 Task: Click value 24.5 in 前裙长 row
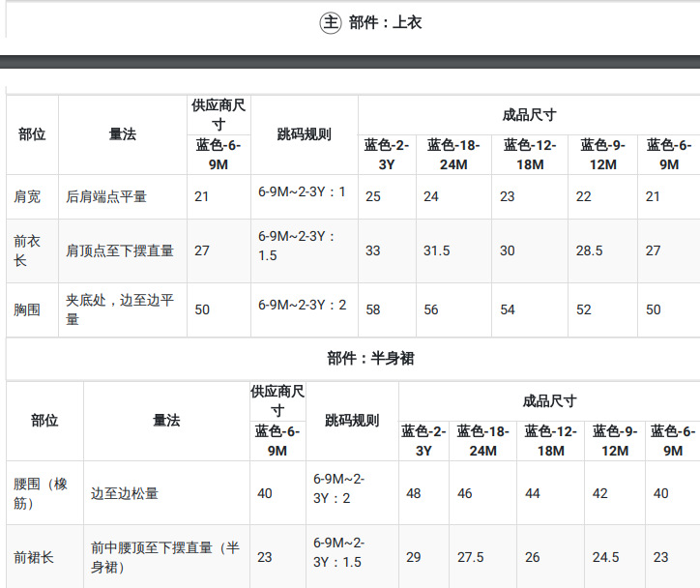pyautogui.click(x=606, y=557)
